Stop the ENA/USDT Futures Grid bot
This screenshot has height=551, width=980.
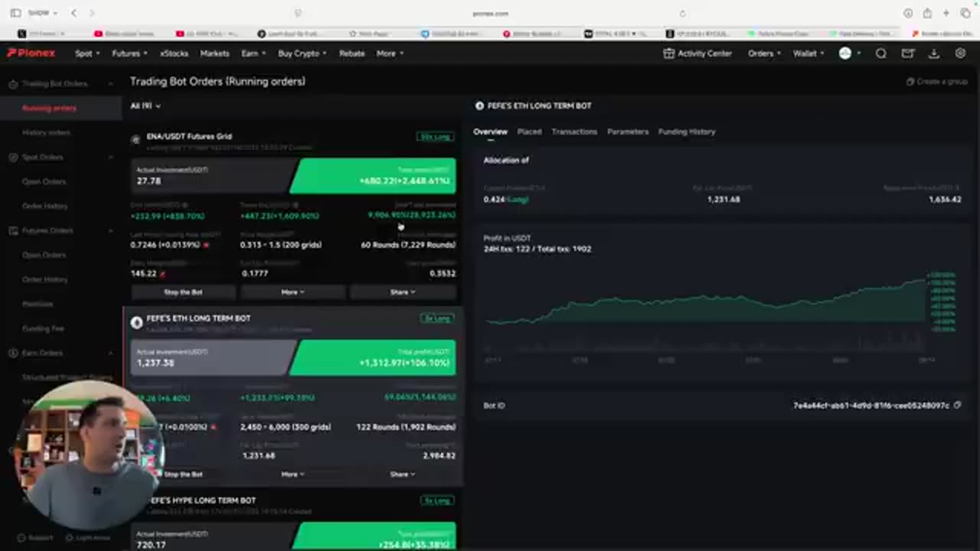(x=183, y=292)
